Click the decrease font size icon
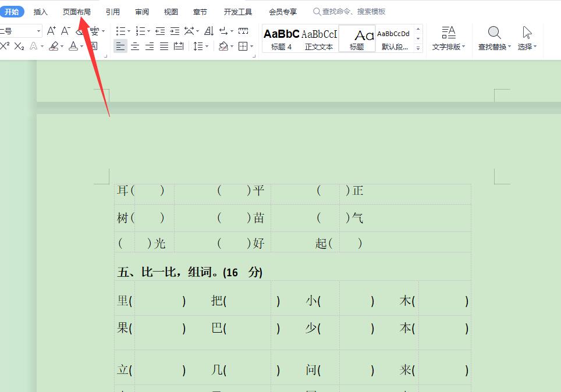 [66, 31]
